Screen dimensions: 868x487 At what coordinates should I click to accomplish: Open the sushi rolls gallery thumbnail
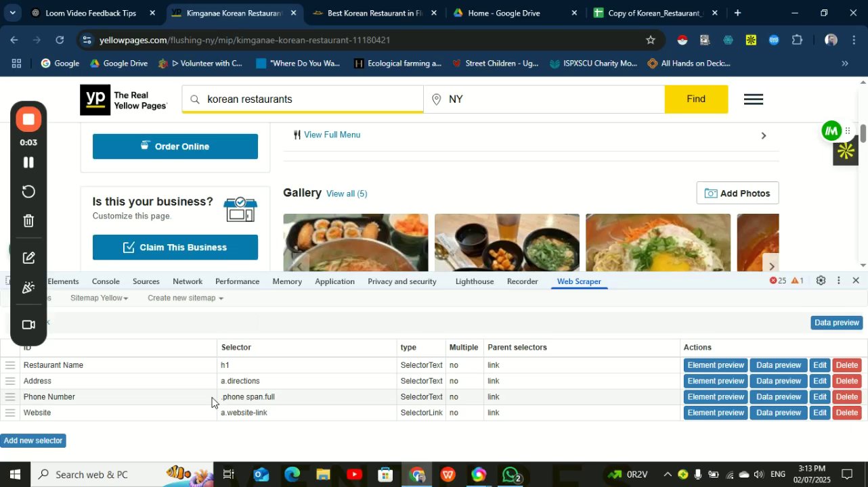(x=355, y=243)
